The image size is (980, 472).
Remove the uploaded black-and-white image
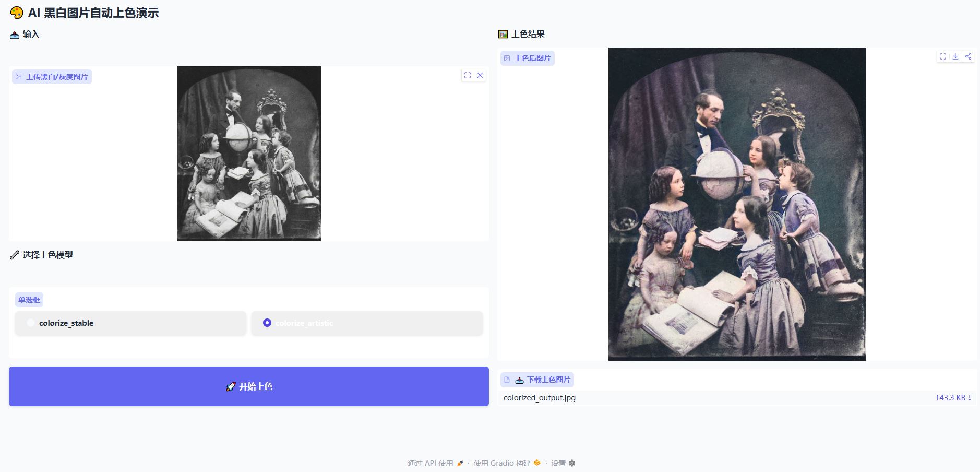480,75
